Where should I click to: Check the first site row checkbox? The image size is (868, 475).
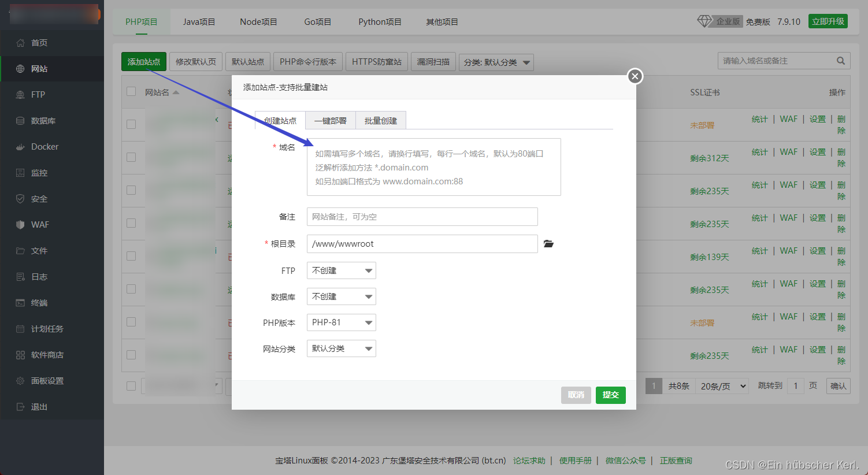pyautogui.click(x=131, y=124)
